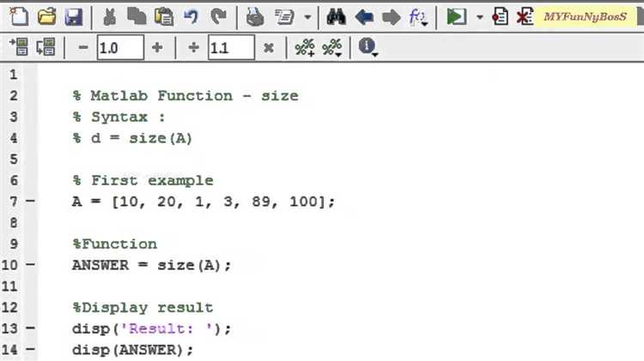This screenshot has width=644, height=361.
Task: Click the '% d = size(A)' comment
Action: [132, 138]
